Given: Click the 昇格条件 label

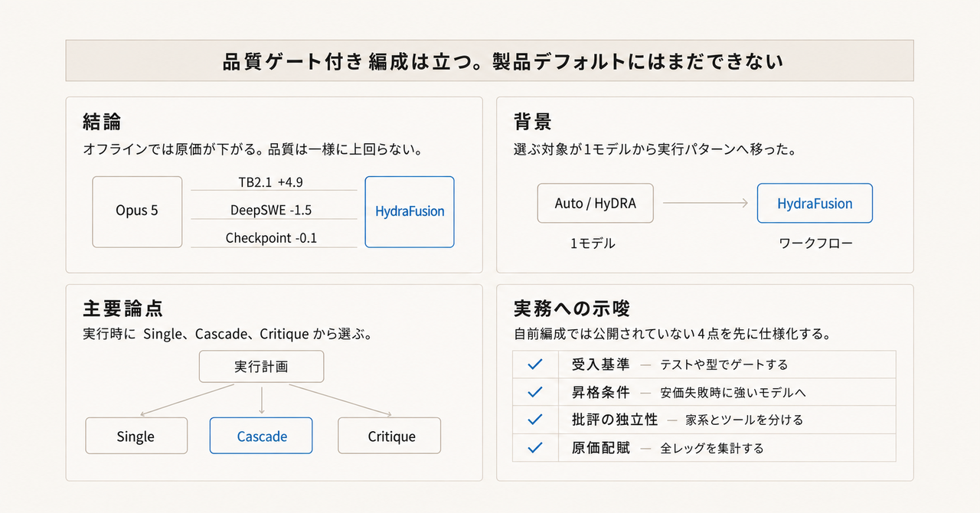Looking at the screenshot, I should click(x=601, y=392).
